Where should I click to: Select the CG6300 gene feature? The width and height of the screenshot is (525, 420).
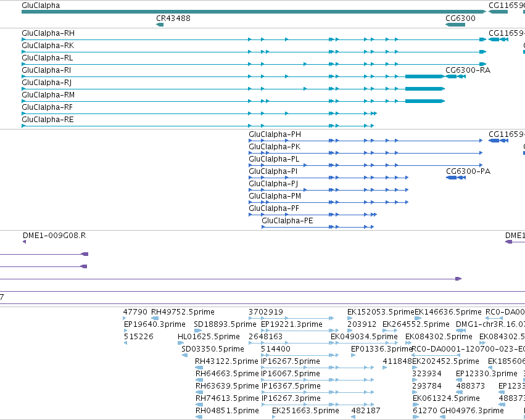pyautogui.click(x=455, y=25)
